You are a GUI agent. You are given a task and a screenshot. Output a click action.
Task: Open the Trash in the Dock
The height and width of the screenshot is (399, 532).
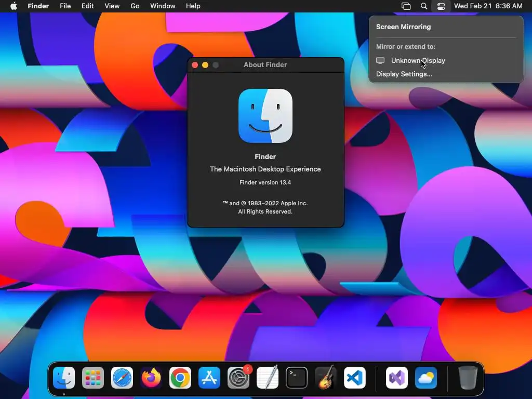pos(468,378)
